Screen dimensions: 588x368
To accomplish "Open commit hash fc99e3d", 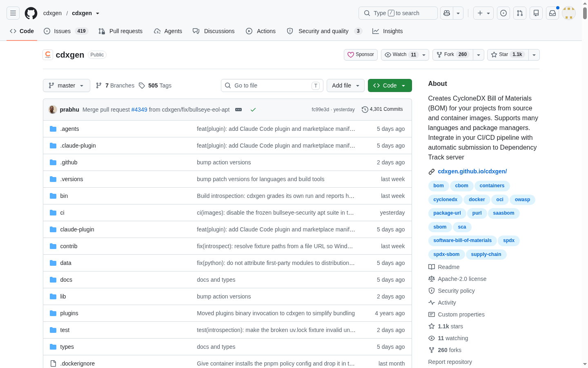I will 320,110.
